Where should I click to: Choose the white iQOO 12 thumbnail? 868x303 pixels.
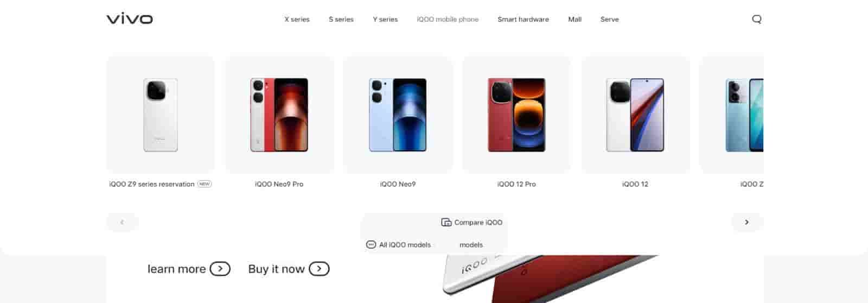[x=635, y=115]
